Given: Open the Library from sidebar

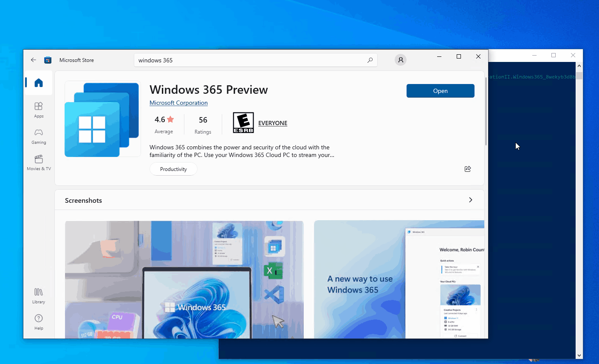Looking at the screenshot, I should click(39, 296).
